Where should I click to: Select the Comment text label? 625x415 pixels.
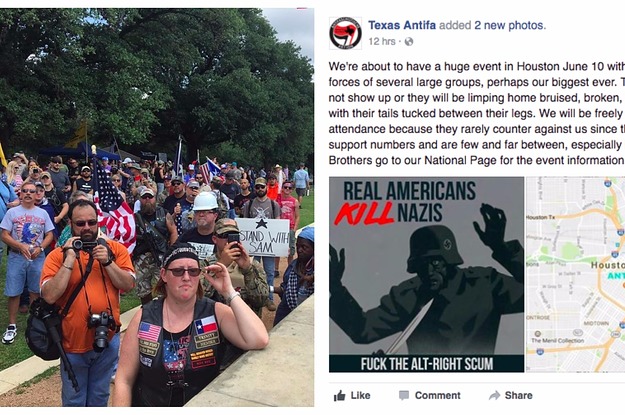(x=437, y=395)
